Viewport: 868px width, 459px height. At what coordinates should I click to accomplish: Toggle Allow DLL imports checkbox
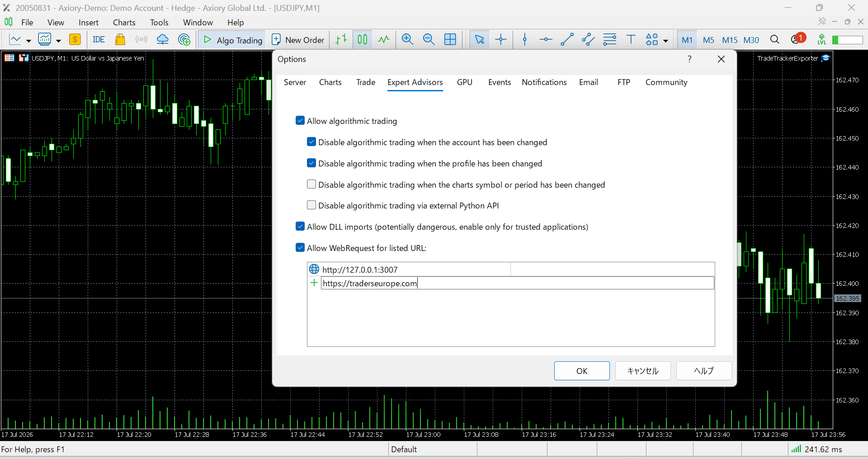300,226
